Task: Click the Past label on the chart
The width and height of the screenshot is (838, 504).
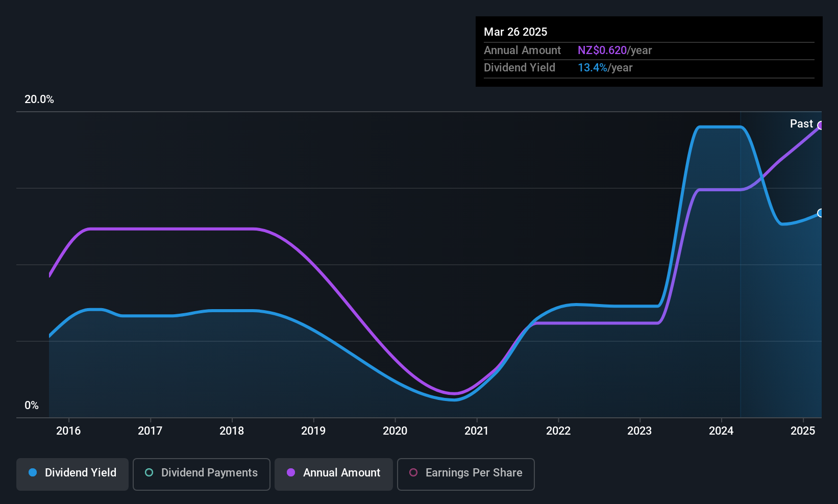Action: [x=801, y=124]
